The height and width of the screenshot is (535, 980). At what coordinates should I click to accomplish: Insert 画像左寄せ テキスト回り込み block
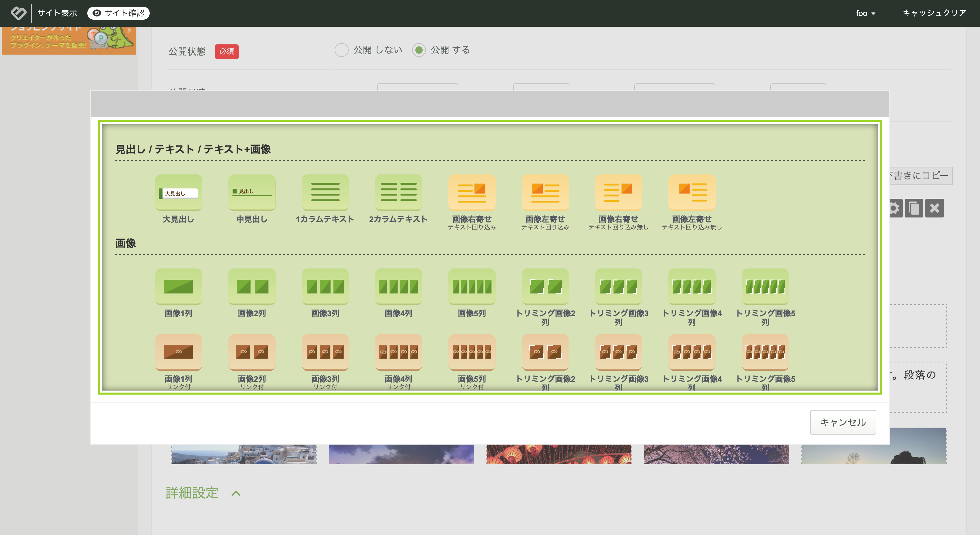click(545, 193)
